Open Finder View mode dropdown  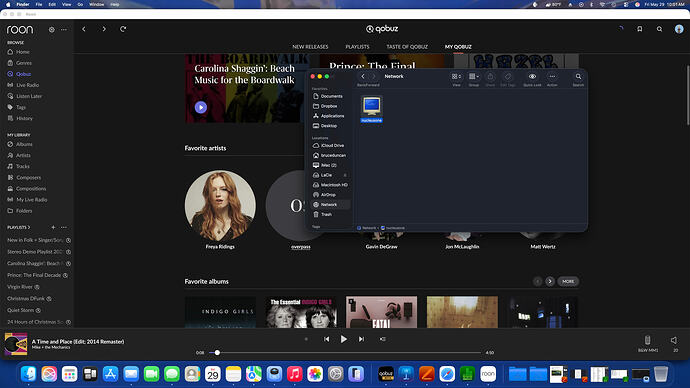tap(456, 77)
